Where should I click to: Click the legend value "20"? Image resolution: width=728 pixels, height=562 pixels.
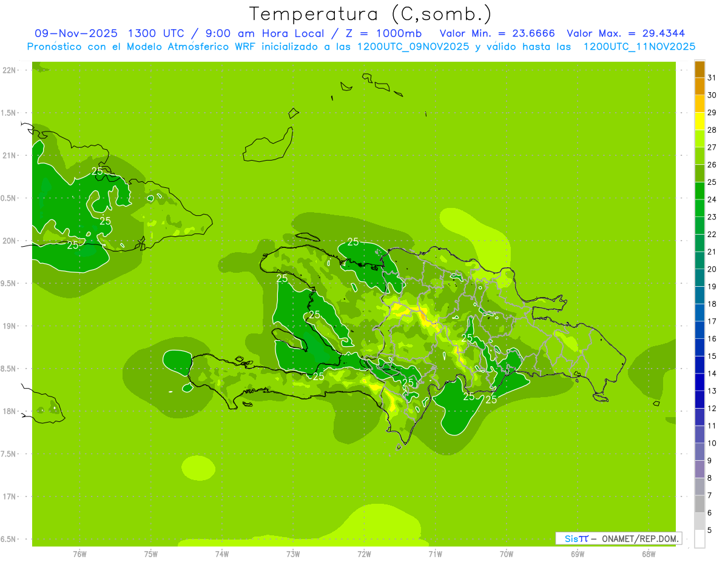pos(712,269)
